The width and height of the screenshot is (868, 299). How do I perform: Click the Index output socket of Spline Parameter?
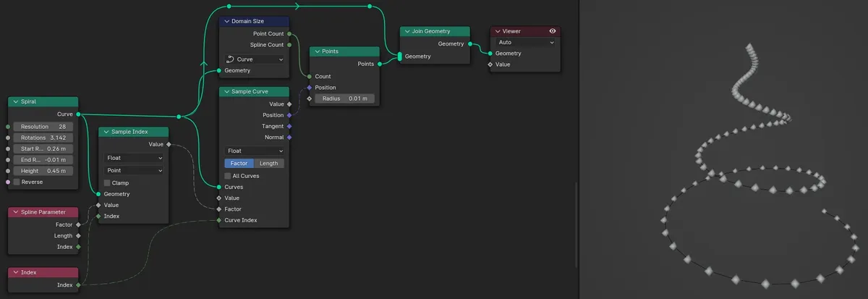pos(78,247)
